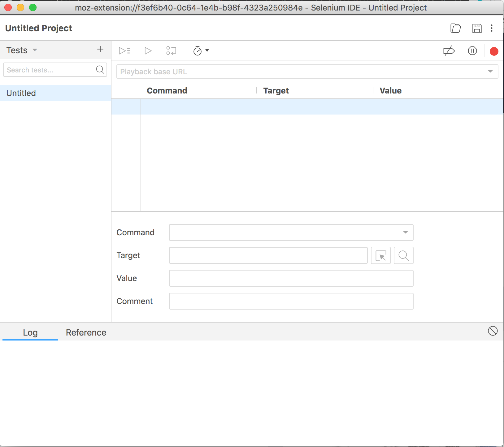This screenshot has height=447, width=504.
Task: Open project folder icon
Action: coord(455,28)
